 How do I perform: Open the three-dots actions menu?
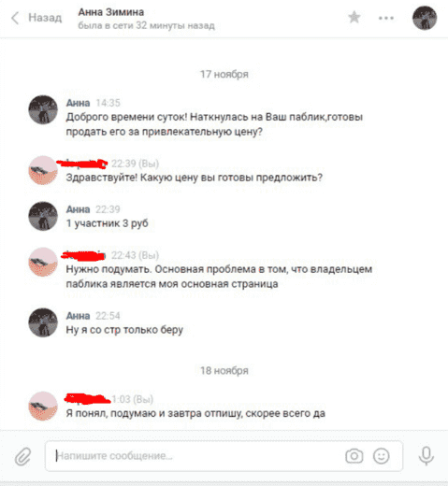tap(386, 18)
